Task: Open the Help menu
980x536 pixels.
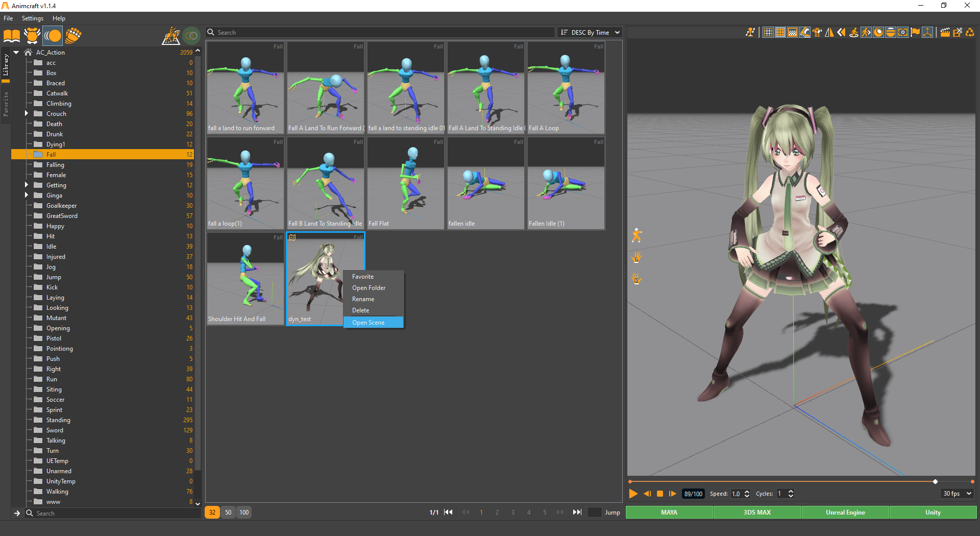Action: pyautogui.click(x=59, y=18)
